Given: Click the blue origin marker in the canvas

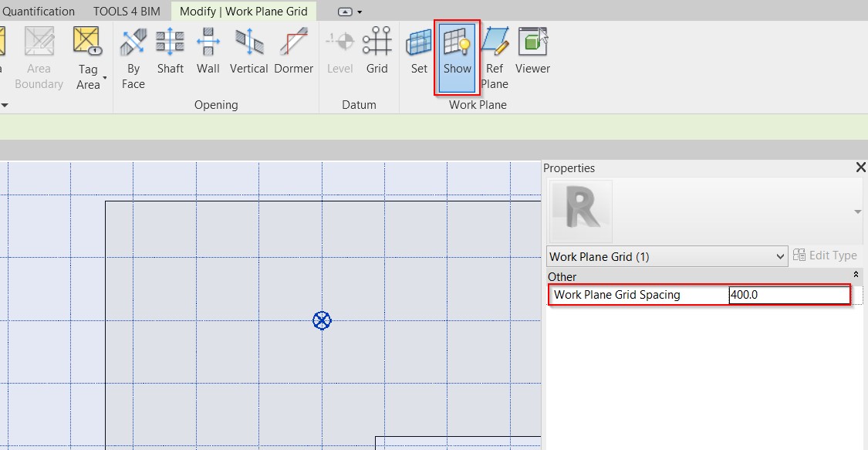Looking at the screenshot, I should click(322, 320).
